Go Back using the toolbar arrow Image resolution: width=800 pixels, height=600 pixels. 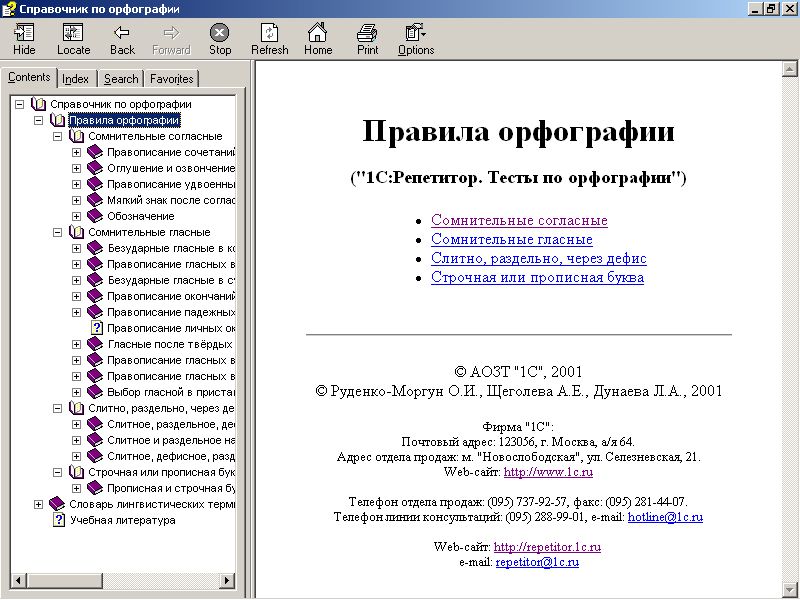[x=122, y=39]
